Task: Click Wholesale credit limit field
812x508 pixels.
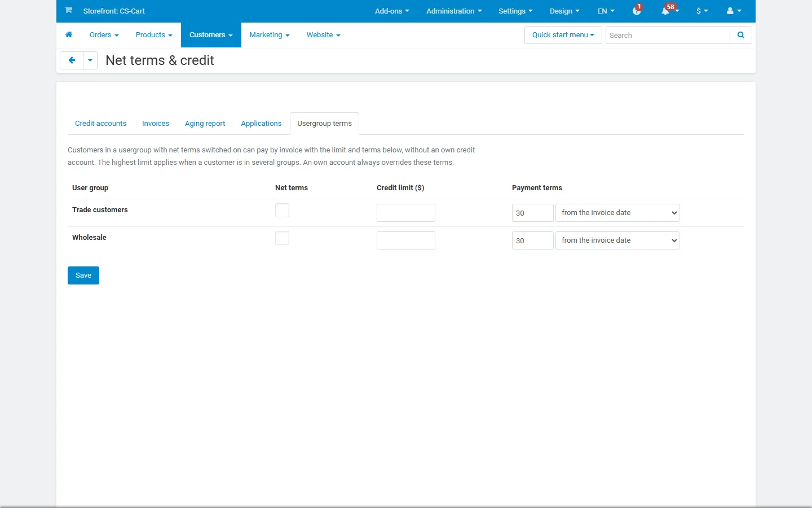Action: click(406, 240)
